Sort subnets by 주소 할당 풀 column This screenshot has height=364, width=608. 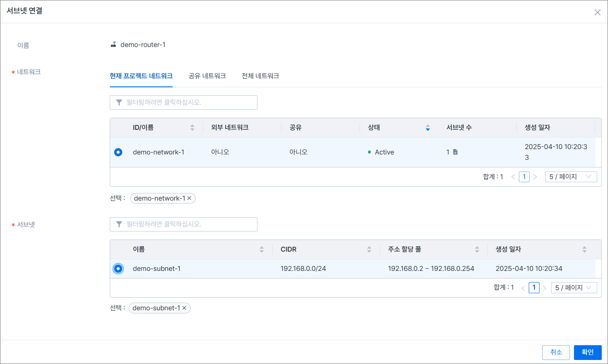476,249
